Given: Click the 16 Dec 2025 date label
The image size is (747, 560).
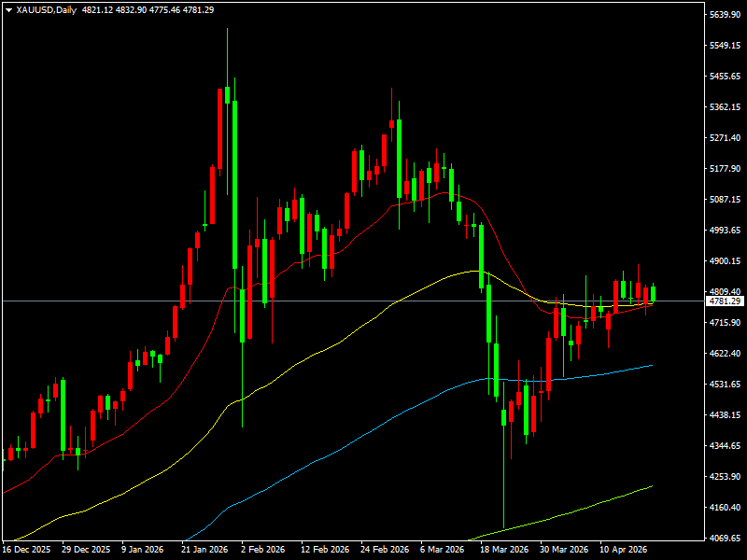Looking at the screenshot, I should click(27, 550).
